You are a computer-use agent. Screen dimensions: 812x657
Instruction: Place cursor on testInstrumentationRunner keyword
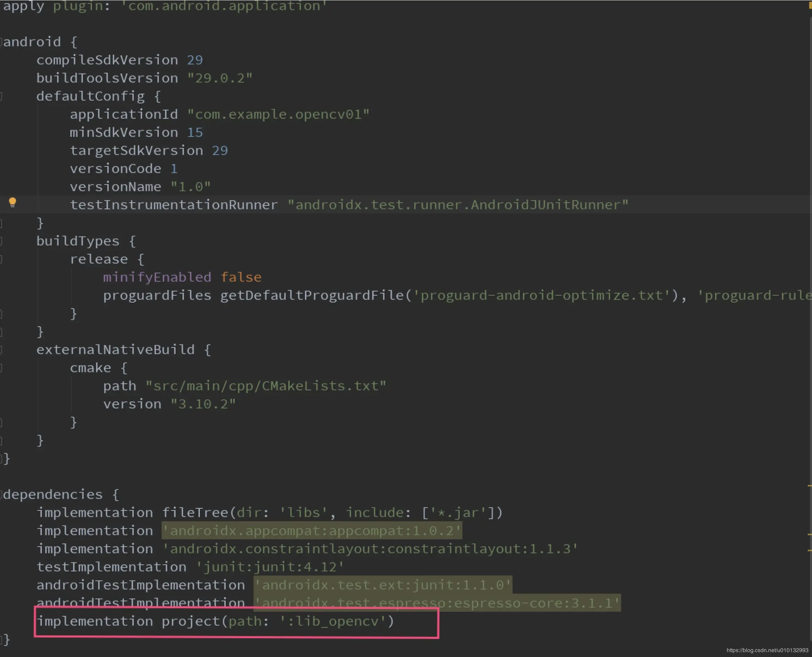tap(173, 205)
